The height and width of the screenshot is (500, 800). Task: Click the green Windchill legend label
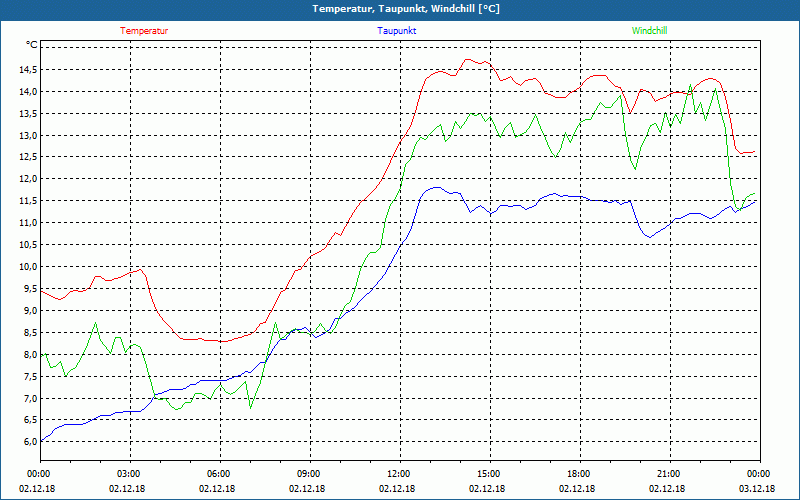pyautogui.click(x=649, y=31)
